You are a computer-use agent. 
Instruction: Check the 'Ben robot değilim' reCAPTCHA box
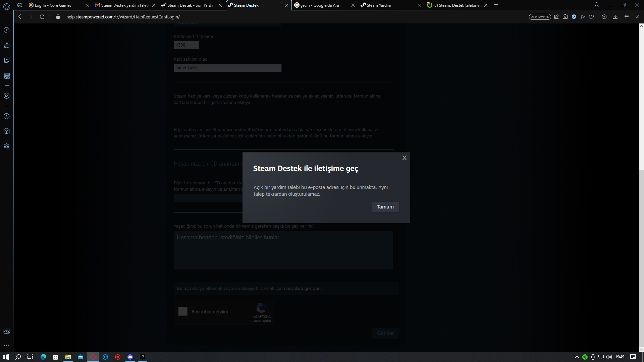pyautogui.click(x=183, y=311)
